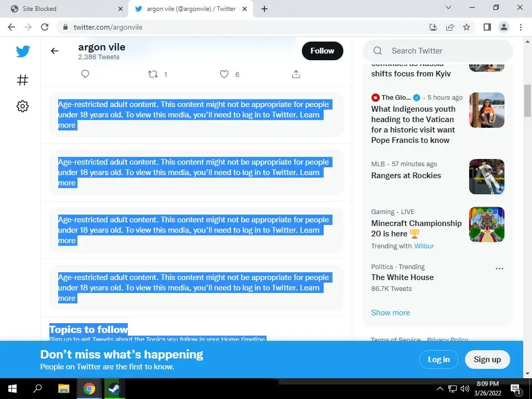Click Chrome back navigation arrow
532x399 pixels.
(x=11, y=27)
